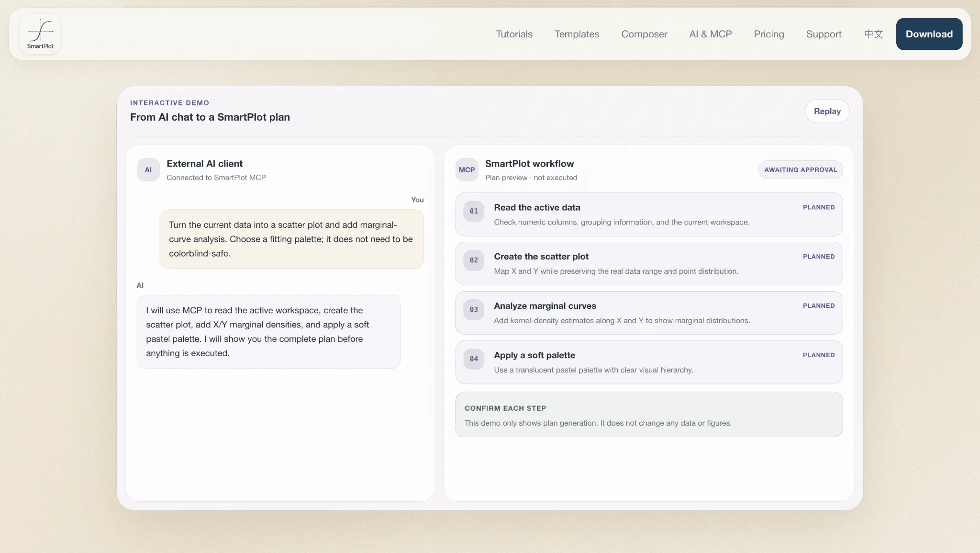
Task: Click the user message starting 'Turn the current data'
Action: pos(291,239)
